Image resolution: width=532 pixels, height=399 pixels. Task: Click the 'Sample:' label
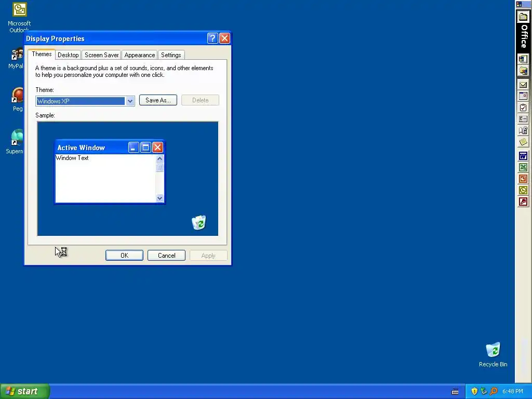[x=45, y=115]
